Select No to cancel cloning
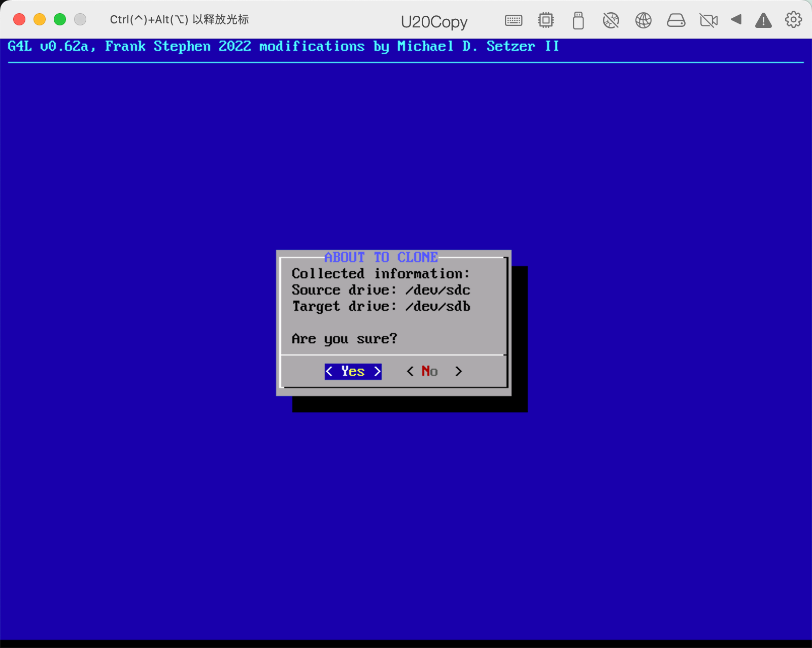 (x=433, y=371)
